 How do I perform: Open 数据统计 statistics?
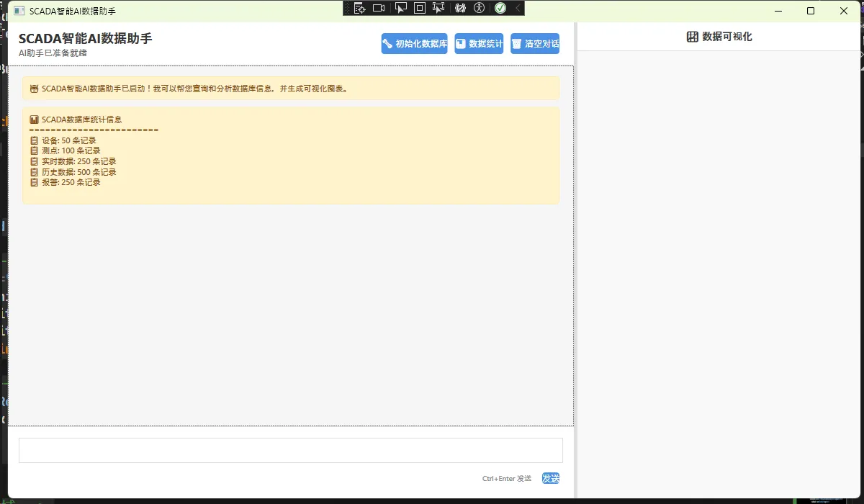tap(479, 44)
